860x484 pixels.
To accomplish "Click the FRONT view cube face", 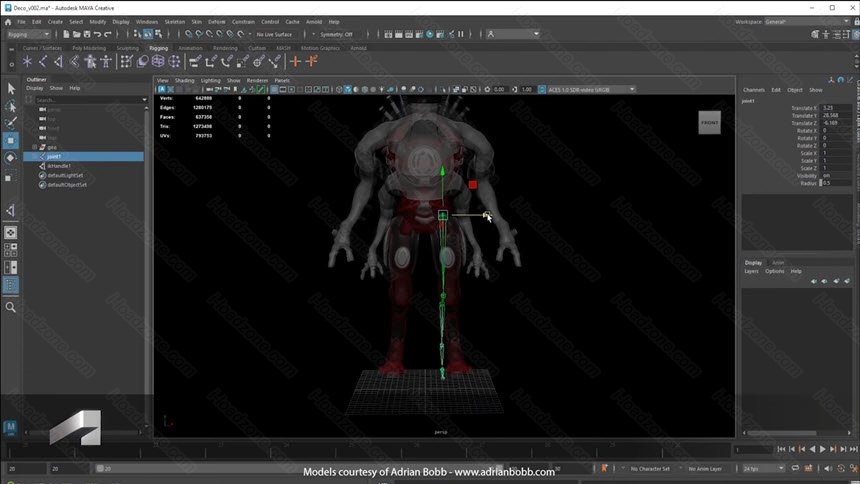I will [x=709, y=122].
